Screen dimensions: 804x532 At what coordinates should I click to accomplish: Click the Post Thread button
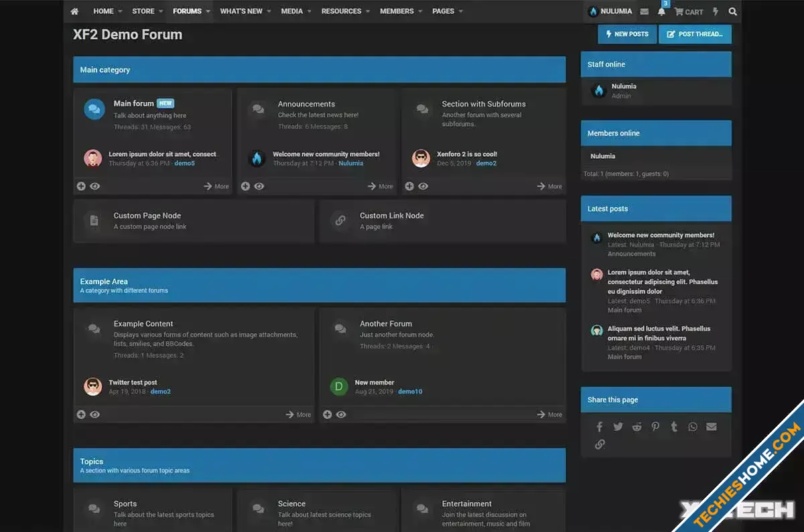coord(695,34)
